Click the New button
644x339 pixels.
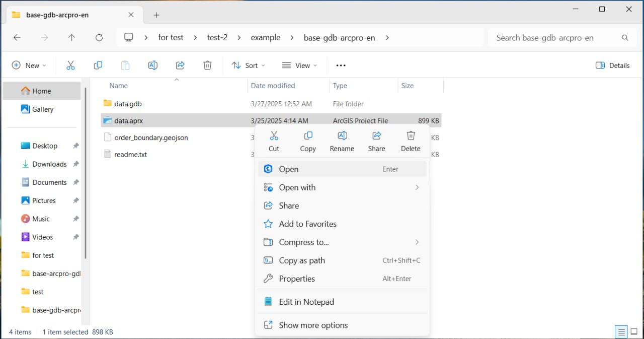coord(29,65)
